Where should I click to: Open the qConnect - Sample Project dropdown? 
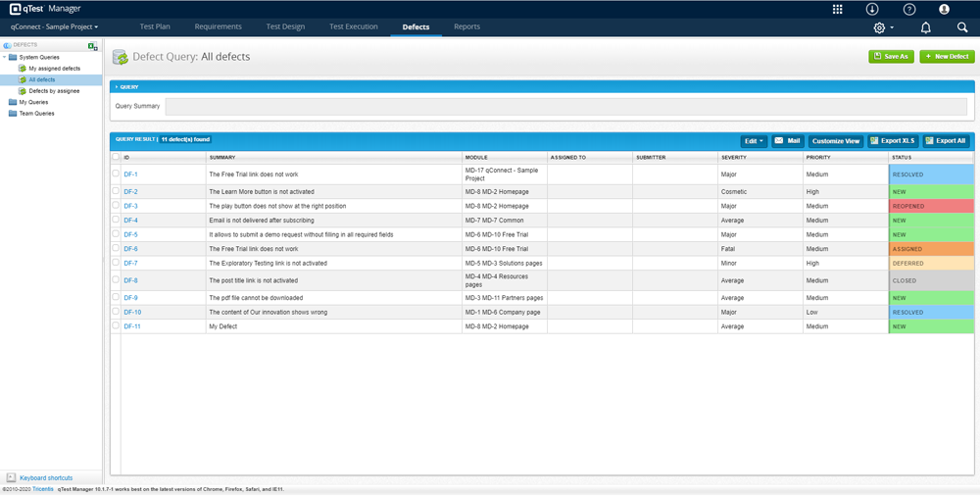[61, 26]
